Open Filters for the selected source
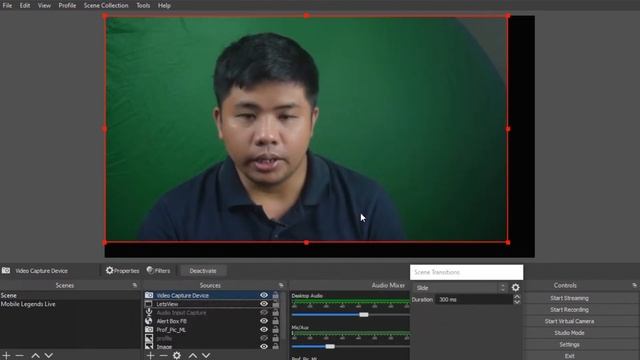The width and height of the screenshot is (640, 360). click(158, 271)
